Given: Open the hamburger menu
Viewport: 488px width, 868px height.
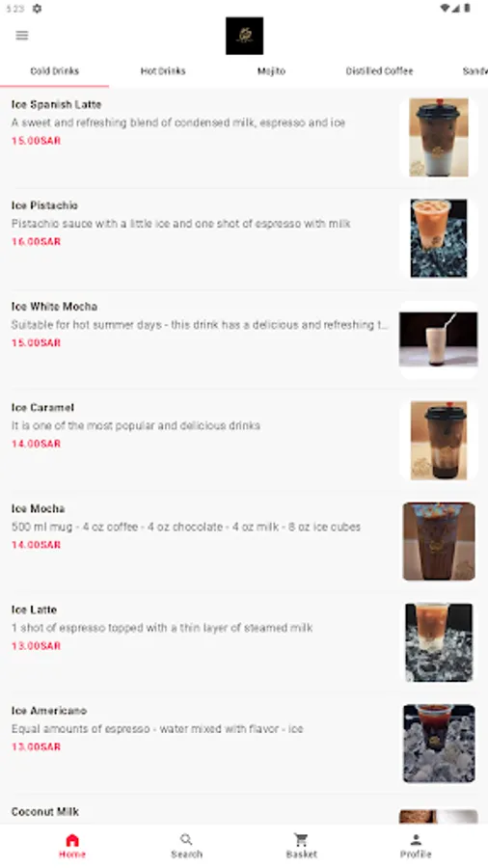Looking at the screenshot, I should pos(22,36).
